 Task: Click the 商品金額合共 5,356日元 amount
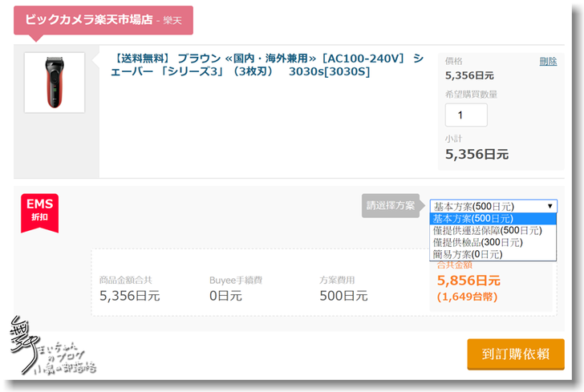click(129, 296)
